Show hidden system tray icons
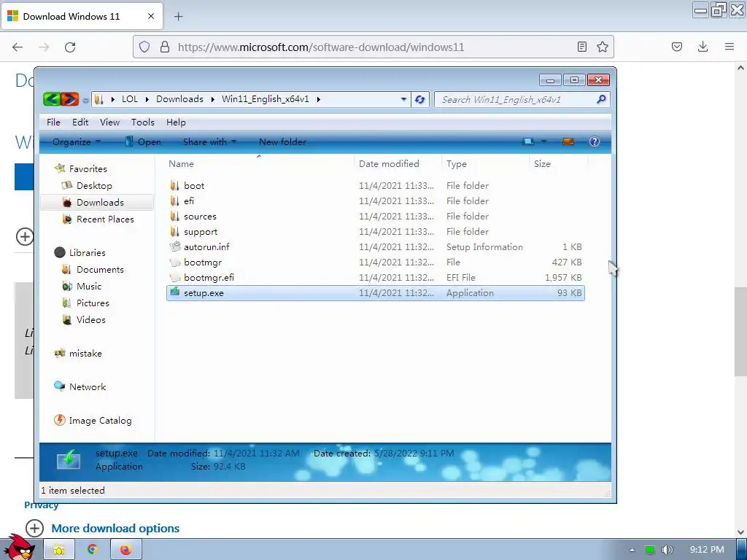The image size is (747, 560). (632, 550)
